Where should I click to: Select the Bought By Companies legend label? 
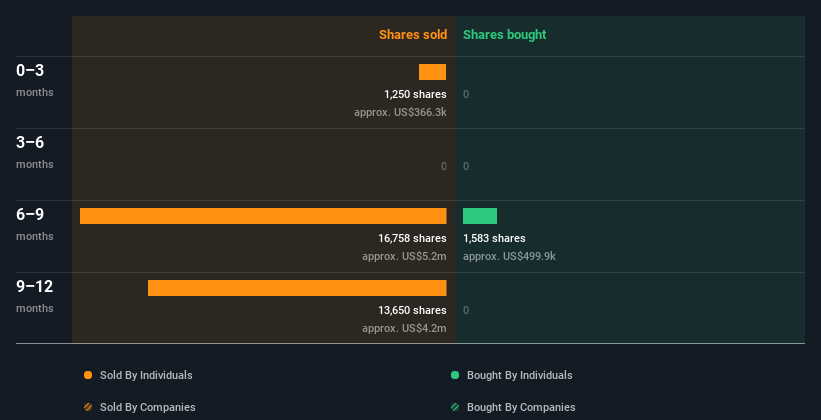pos(521,407)
